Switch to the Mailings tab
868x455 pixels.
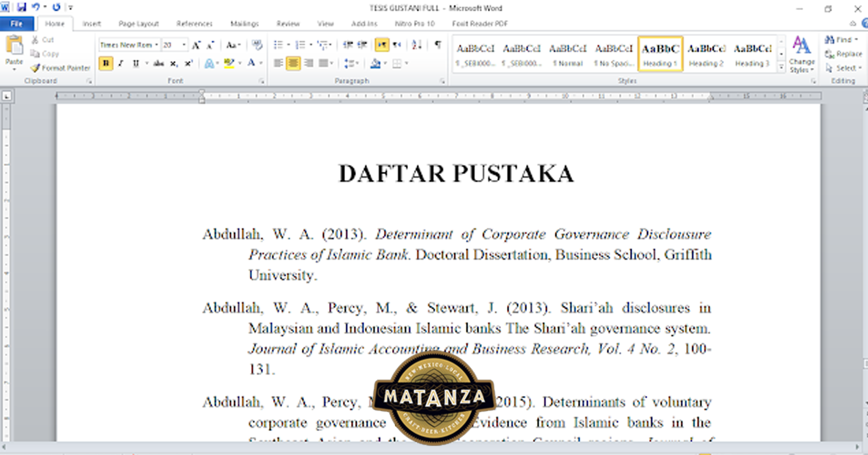tap(244, 24)
